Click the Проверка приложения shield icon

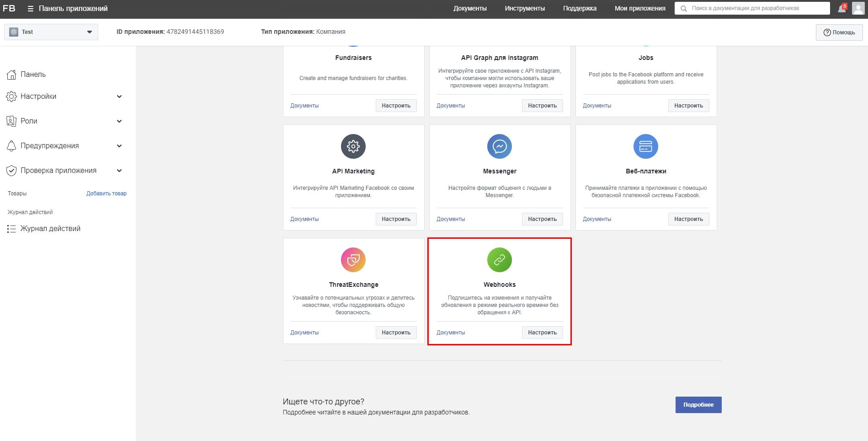[11, 171]
